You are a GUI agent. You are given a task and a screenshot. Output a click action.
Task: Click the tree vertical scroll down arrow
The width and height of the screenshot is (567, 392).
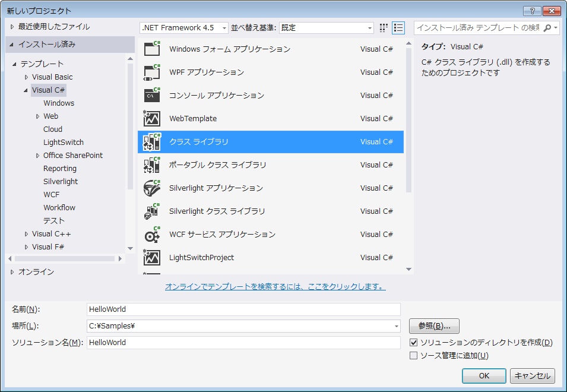130,248
